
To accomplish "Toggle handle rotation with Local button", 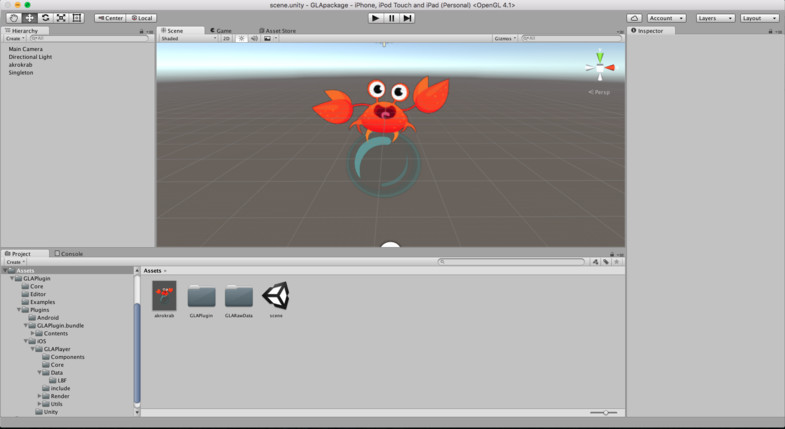I will [x=142, y=18].
